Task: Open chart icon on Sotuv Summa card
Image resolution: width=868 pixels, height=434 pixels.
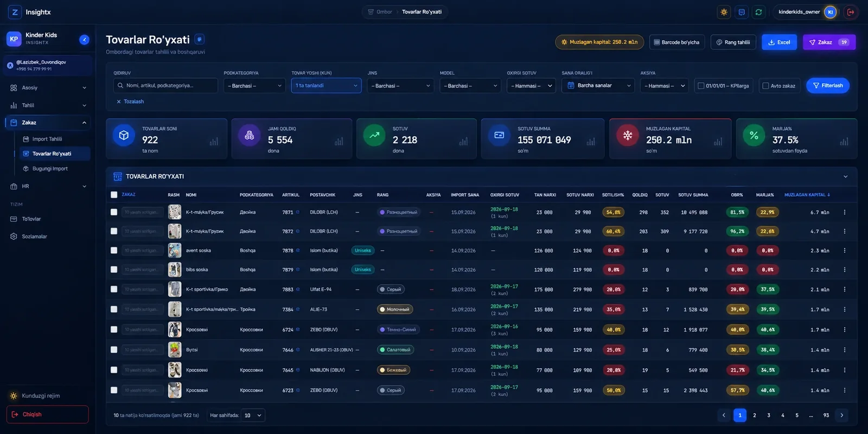Action: [591, 142]
